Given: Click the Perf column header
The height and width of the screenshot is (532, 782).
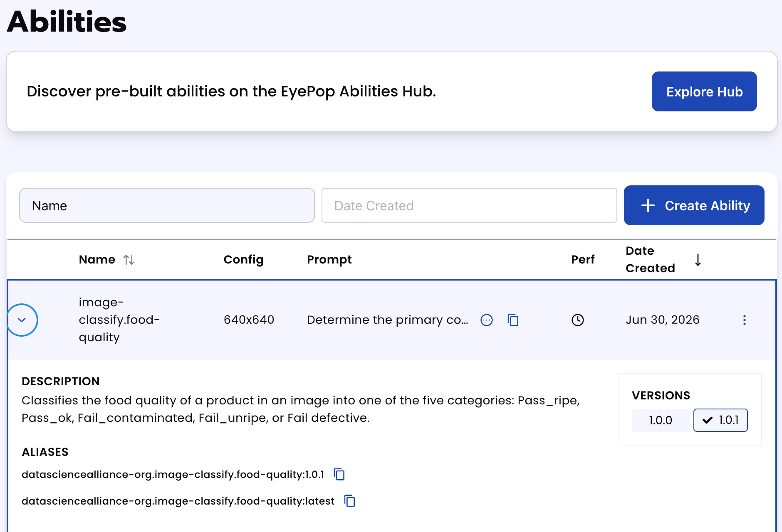Looking at the screenshot, I should (x=583, y=260).
